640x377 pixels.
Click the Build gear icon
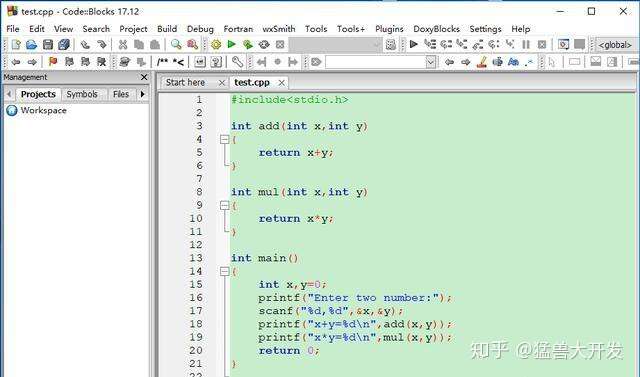(216, 44)
